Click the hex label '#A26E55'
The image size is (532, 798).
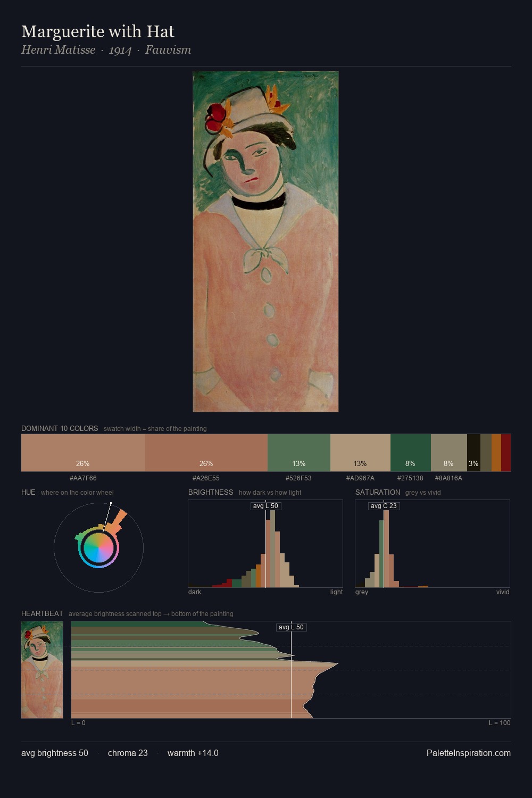point(206,478)
